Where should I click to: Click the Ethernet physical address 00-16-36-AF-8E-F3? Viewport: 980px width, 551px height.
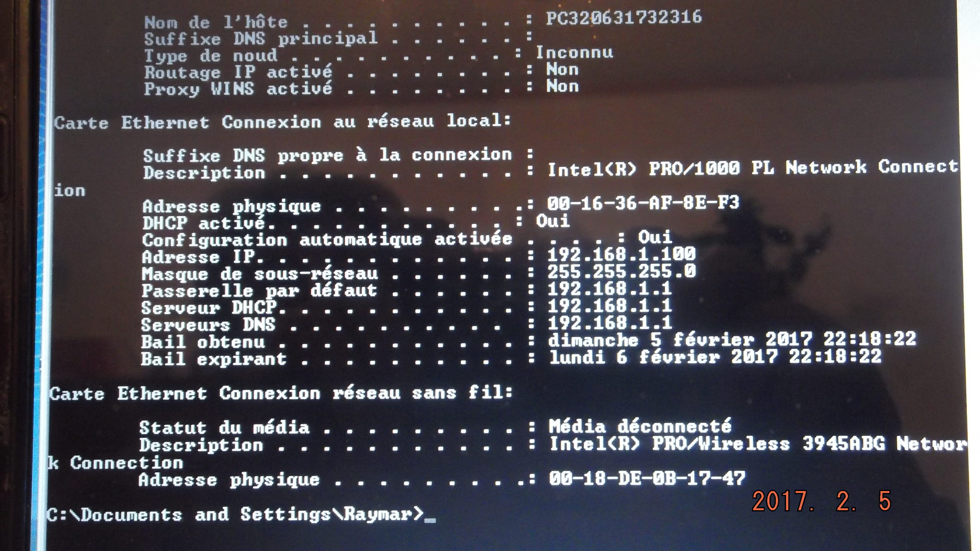(x=643, y=203)
